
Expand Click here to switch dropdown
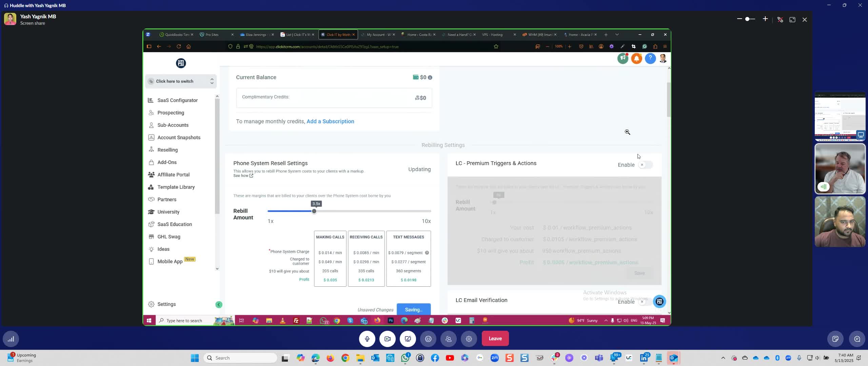coord(181,81)
